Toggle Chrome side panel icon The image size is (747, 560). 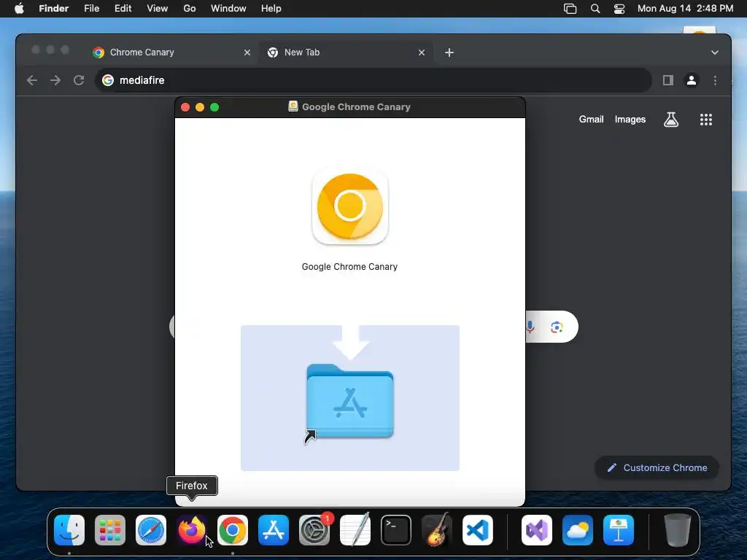click(668, 80)
